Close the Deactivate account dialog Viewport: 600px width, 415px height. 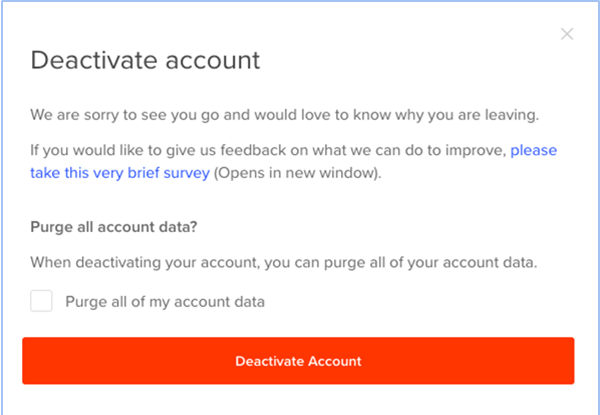567,34
